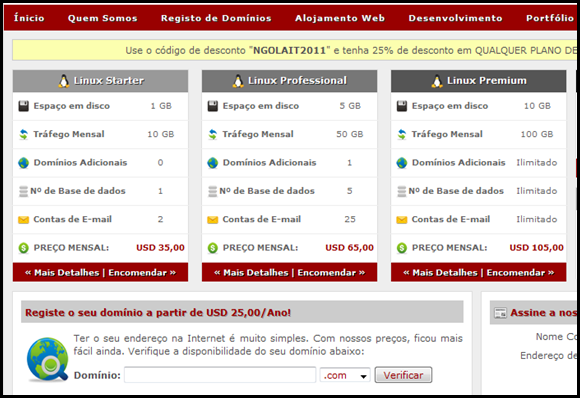
Task: Open Registo de Domínios in navigation
Action: [x=216, y=18]
